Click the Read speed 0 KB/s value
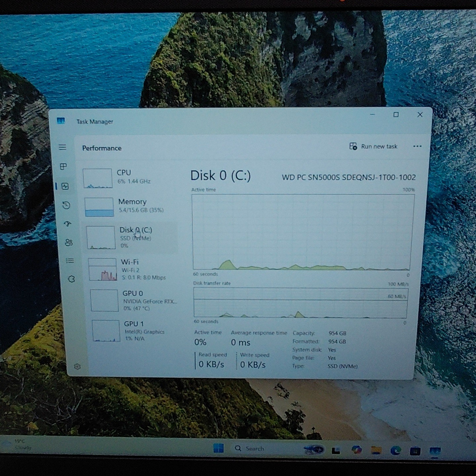Screen dimensions: 476x476 [x=211, y=365]
